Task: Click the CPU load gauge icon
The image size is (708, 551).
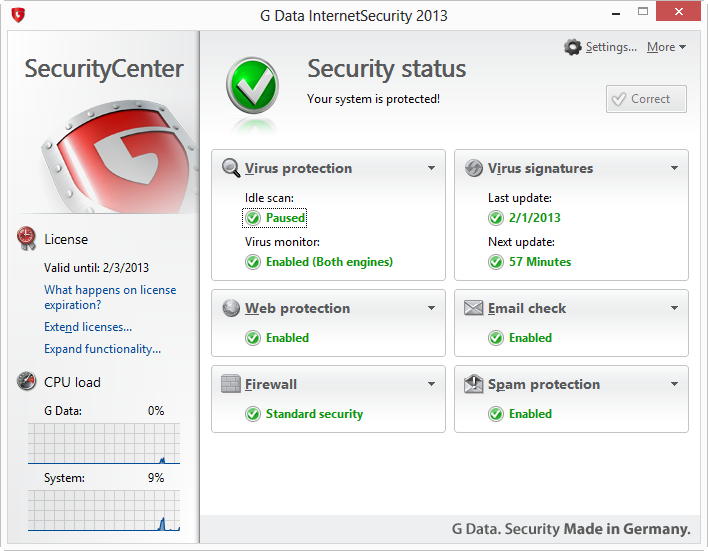Action: click(27, 381)
